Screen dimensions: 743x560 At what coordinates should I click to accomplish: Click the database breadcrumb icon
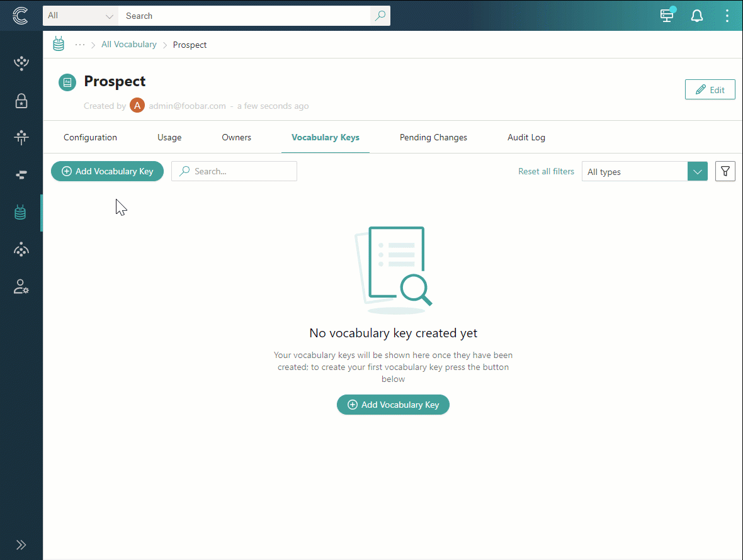(59, 44)
